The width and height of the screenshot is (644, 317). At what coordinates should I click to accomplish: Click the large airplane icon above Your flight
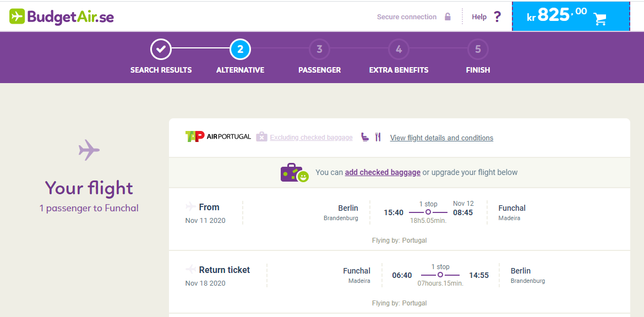(89, 150)
